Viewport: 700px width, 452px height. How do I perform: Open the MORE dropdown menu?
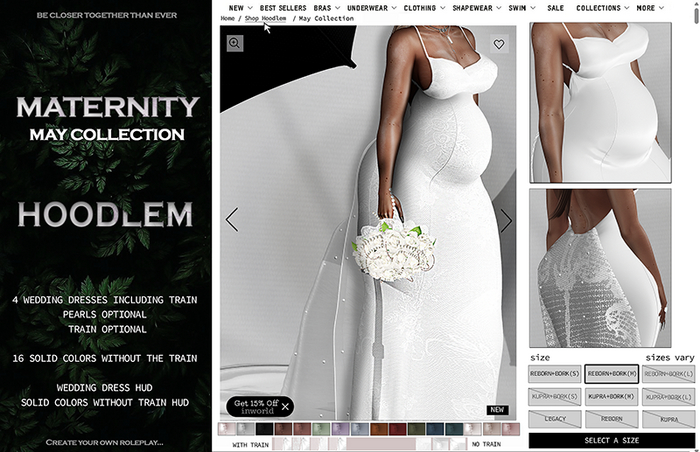[x=650, y=8]
